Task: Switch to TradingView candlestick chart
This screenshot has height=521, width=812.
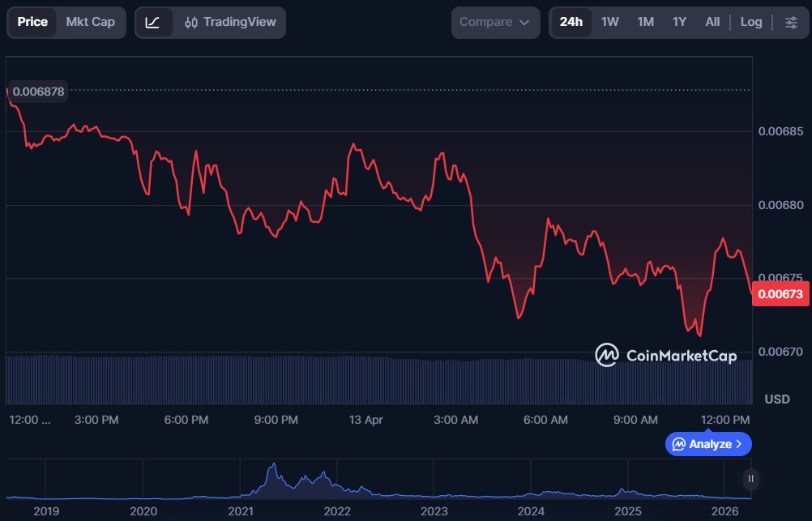Action: [229, 22]
